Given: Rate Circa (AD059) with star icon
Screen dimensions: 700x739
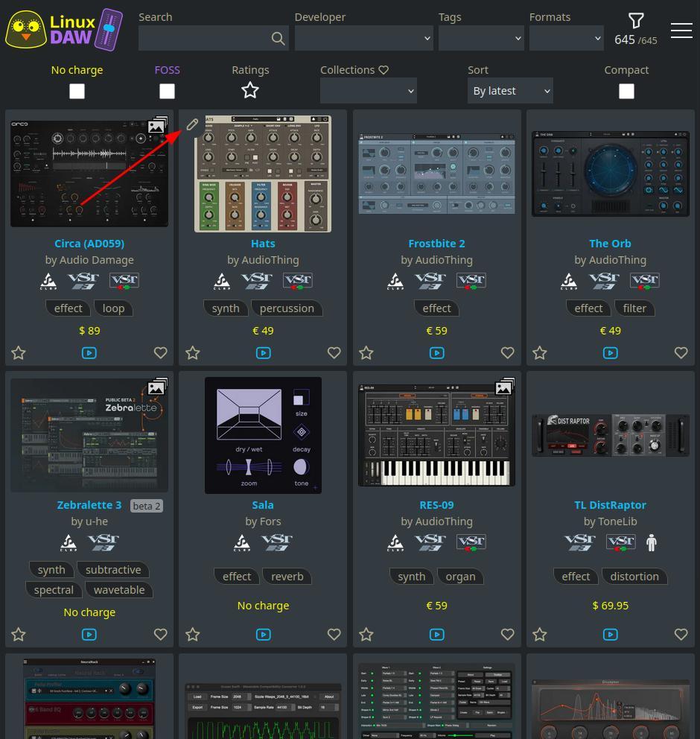Looking at the screenshot, I should (19, 353).
